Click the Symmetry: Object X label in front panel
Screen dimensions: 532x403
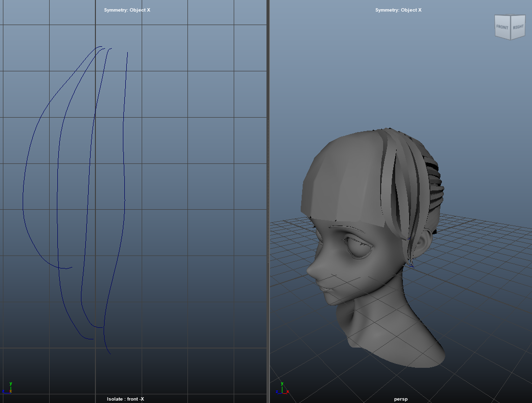(127, 10)
